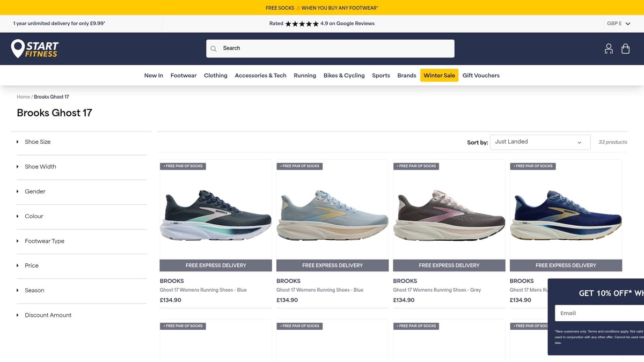This screenshot has width=644, height=362.
Task: Click the BROOKS brand text on third product
Action: click(405, 281)
